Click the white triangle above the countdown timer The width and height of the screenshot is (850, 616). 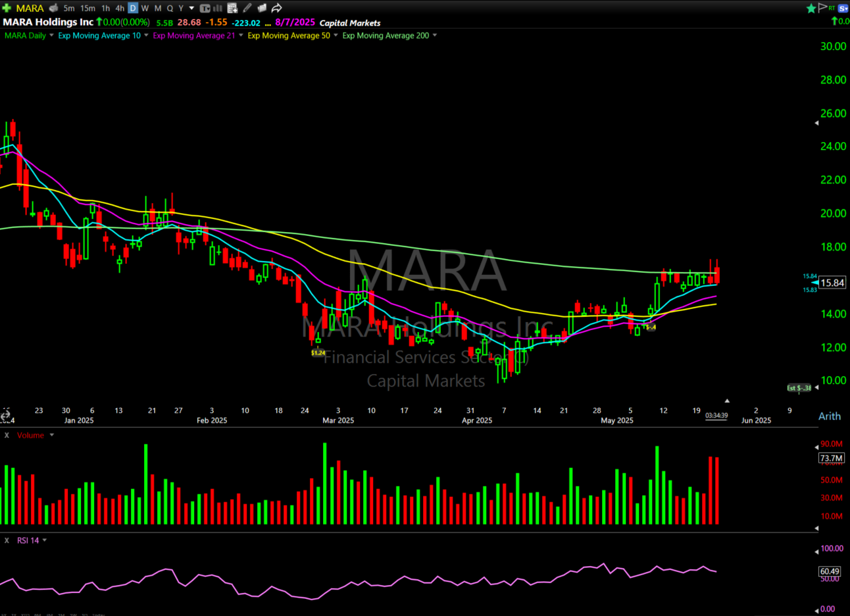(x=727, y=400)
